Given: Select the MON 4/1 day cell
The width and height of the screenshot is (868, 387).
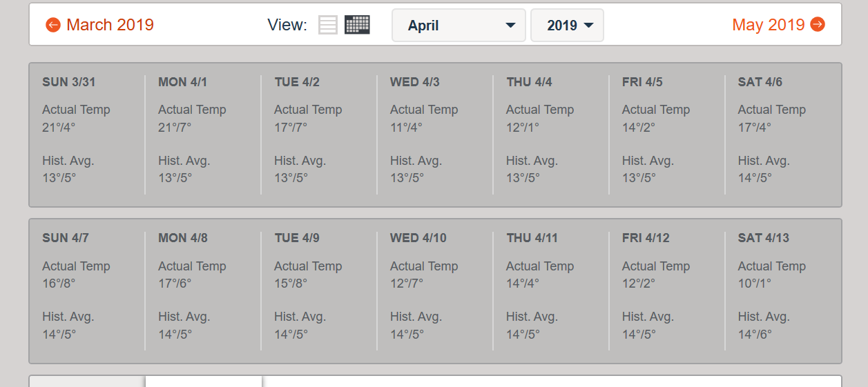Looking at the screenshot, I should click(x=203, y=135).
